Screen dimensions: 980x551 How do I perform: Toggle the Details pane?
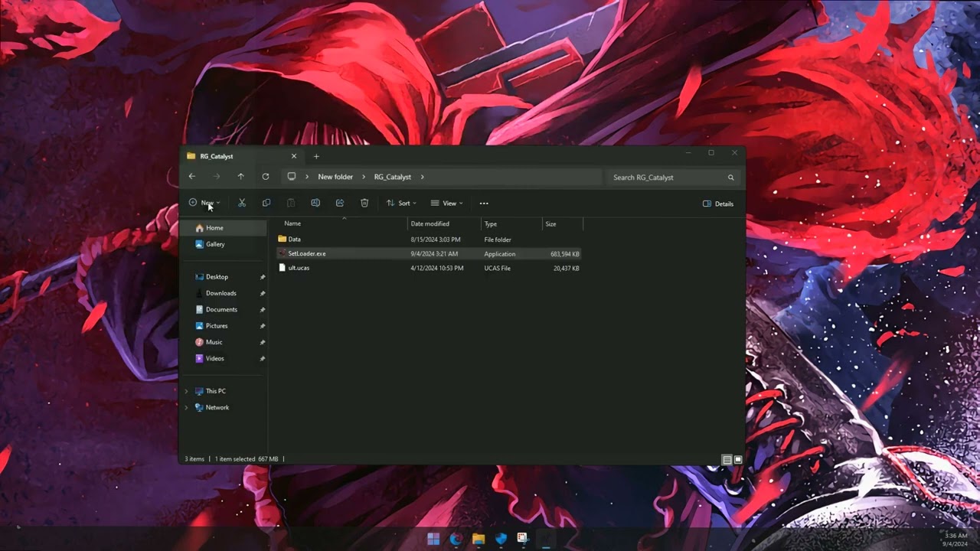point(718,204)
